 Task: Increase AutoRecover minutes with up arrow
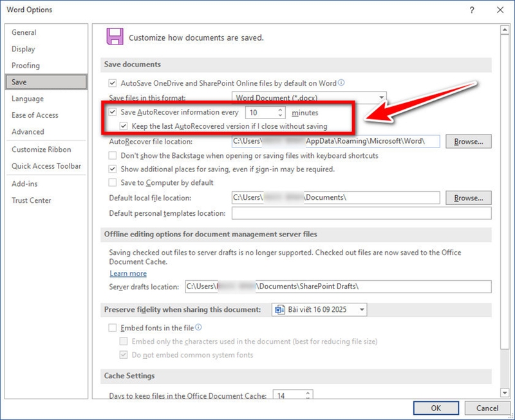point(280,110)
